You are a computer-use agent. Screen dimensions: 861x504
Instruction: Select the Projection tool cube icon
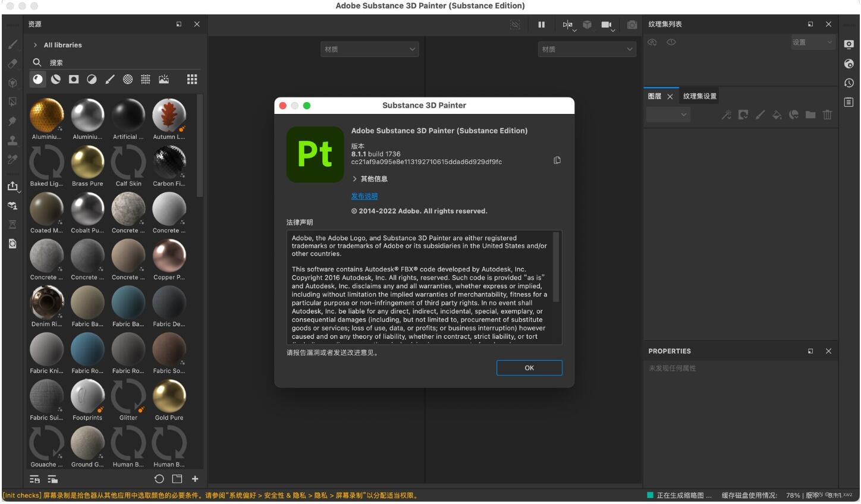pos(12,83)
